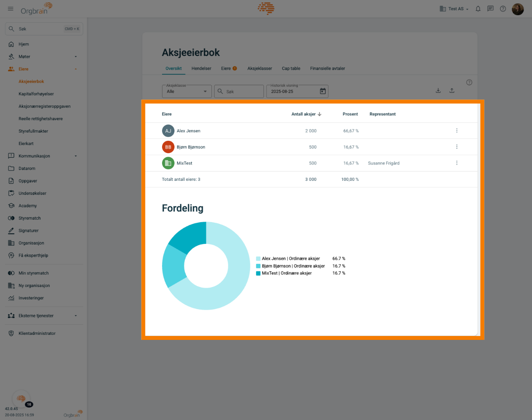Switch to the Cap table tab
The image size is (532, 420).
tap(291, 68)
